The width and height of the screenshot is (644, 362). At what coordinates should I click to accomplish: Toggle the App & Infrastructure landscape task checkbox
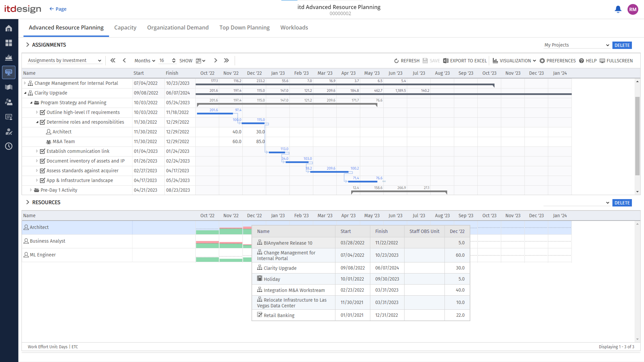pyautogui.click(x=43, y=181)
